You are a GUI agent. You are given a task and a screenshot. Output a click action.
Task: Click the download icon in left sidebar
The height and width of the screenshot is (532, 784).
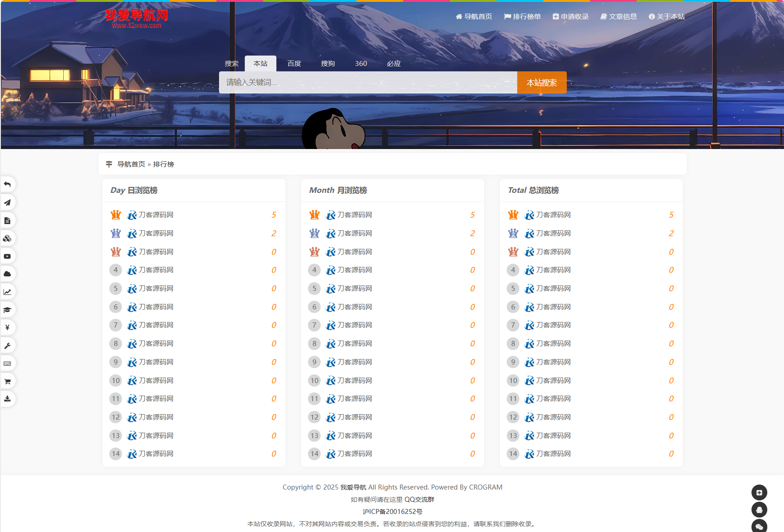click(8, 399)
